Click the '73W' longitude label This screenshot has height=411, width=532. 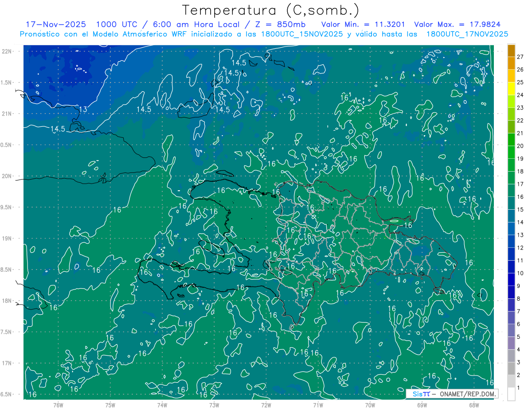(x=214, y=405)
